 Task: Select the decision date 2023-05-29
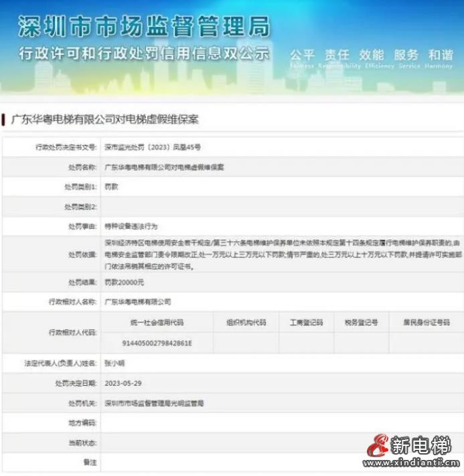(123, 384)
